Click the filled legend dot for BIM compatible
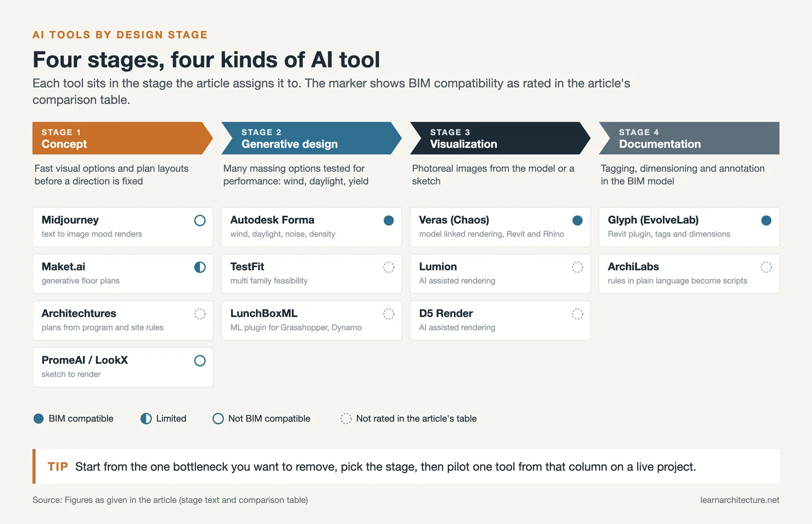Screen dimensions: 812x524 (x=39, y=418)
